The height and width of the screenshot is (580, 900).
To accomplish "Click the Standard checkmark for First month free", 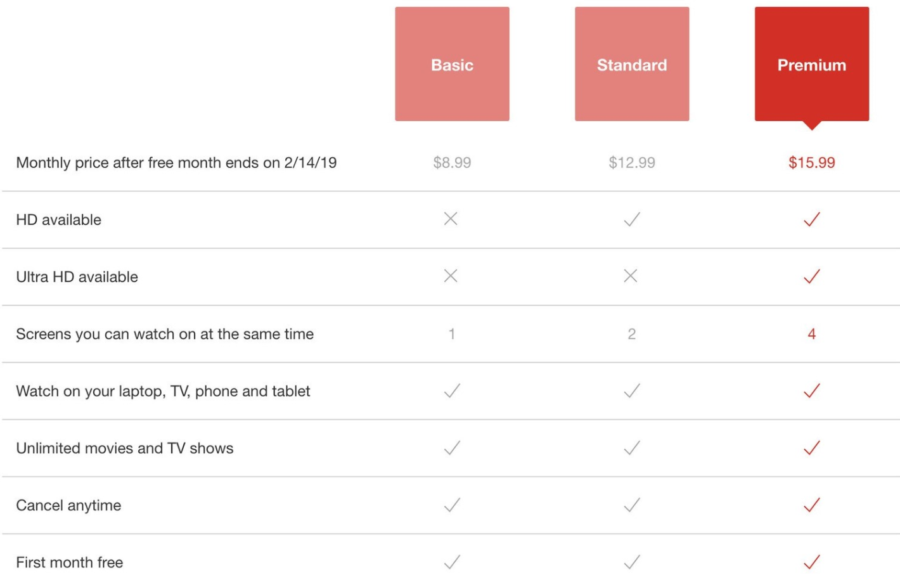I will 631,562.
